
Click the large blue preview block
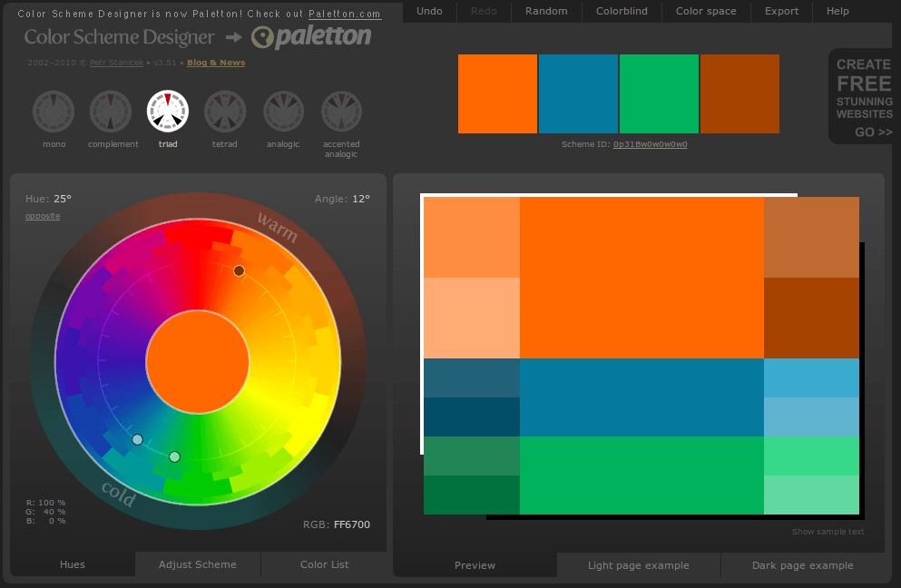pyautogui.click(x=641, y=397)
